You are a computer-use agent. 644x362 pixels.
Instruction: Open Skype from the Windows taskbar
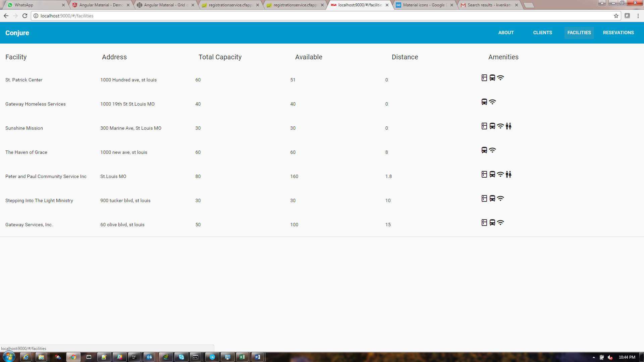(181, 357)
